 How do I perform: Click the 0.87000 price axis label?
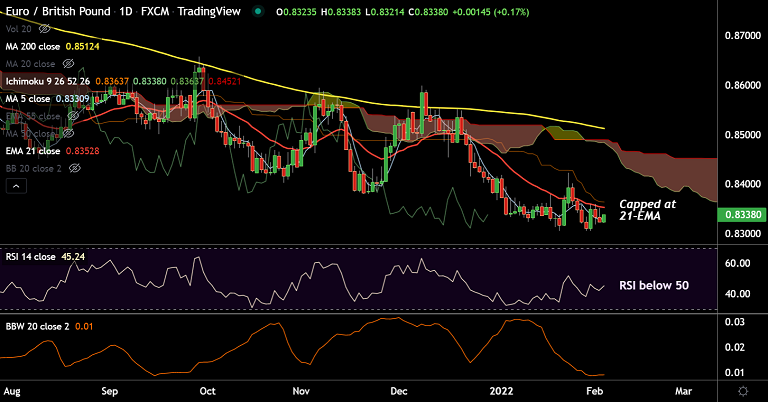(x=743, y=36)
